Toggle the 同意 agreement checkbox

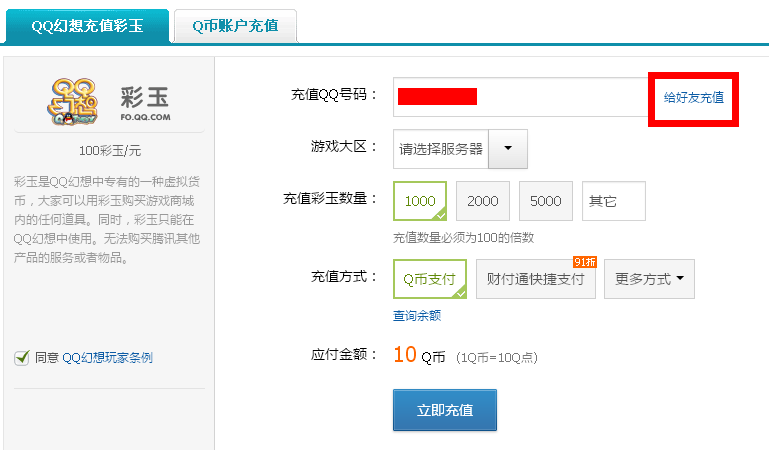click(21, 357)
